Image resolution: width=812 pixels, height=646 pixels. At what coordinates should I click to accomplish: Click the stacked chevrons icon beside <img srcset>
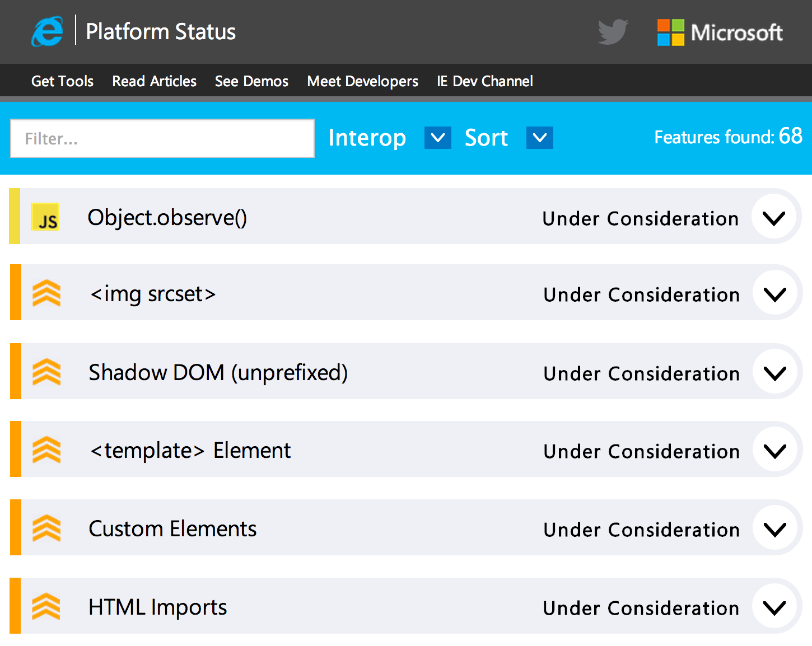[46, 293]
